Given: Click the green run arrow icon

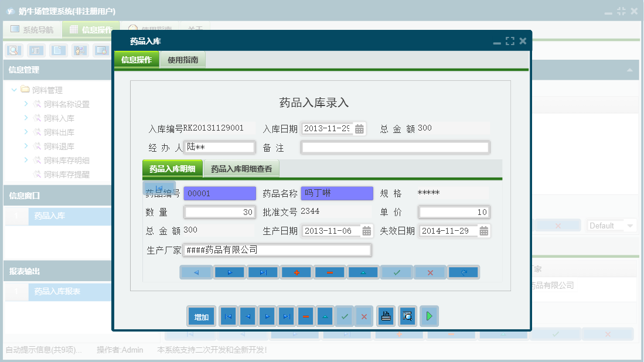Looking at the screenshot, I should pos(430,316).
